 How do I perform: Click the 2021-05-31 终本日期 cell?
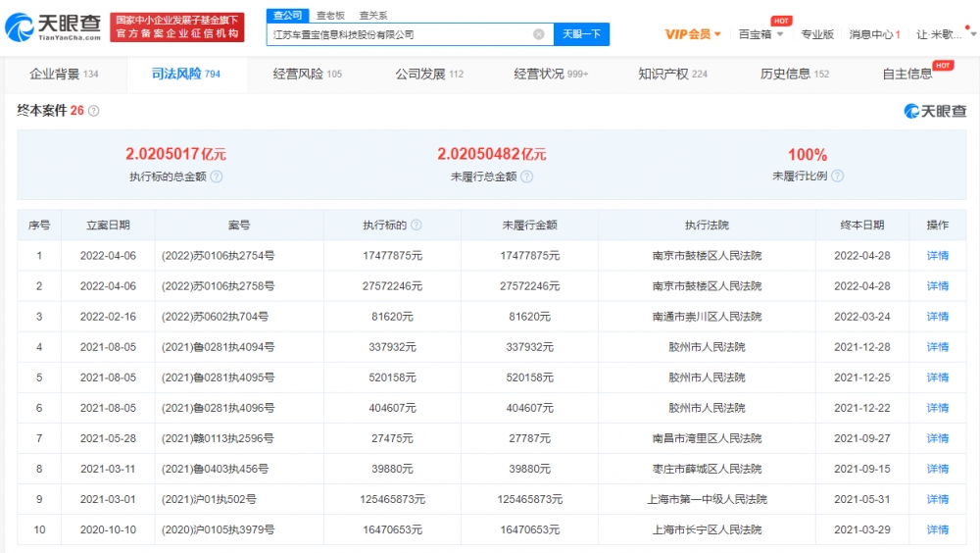862,499
